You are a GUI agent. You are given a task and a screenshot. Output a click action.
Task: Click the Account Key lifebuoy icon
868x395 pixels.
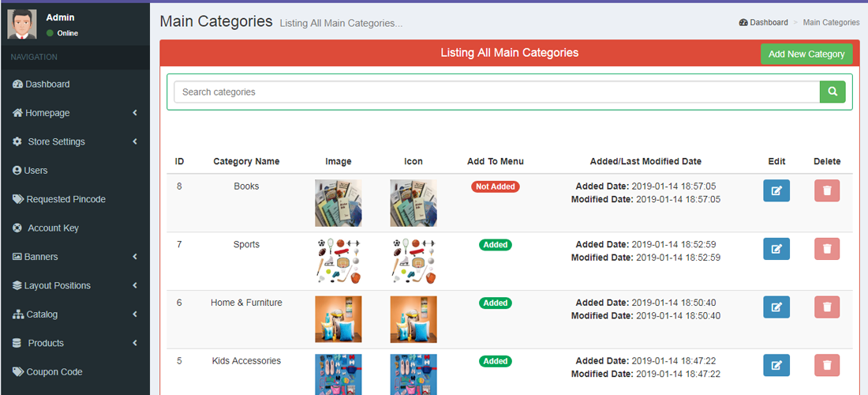pos(17,228)
